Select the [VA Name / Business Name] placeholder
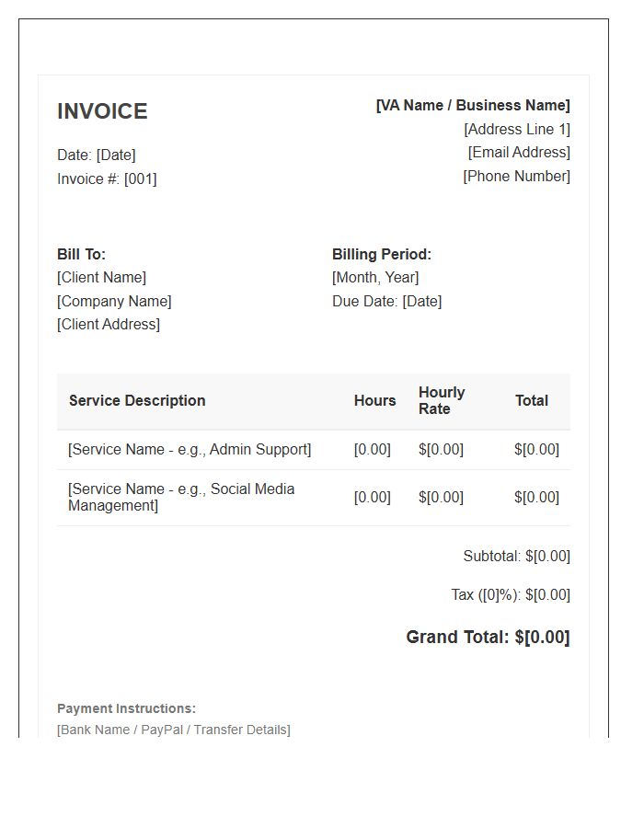The height and width of the screenshot is (828, 644). [x=473, y=105]
